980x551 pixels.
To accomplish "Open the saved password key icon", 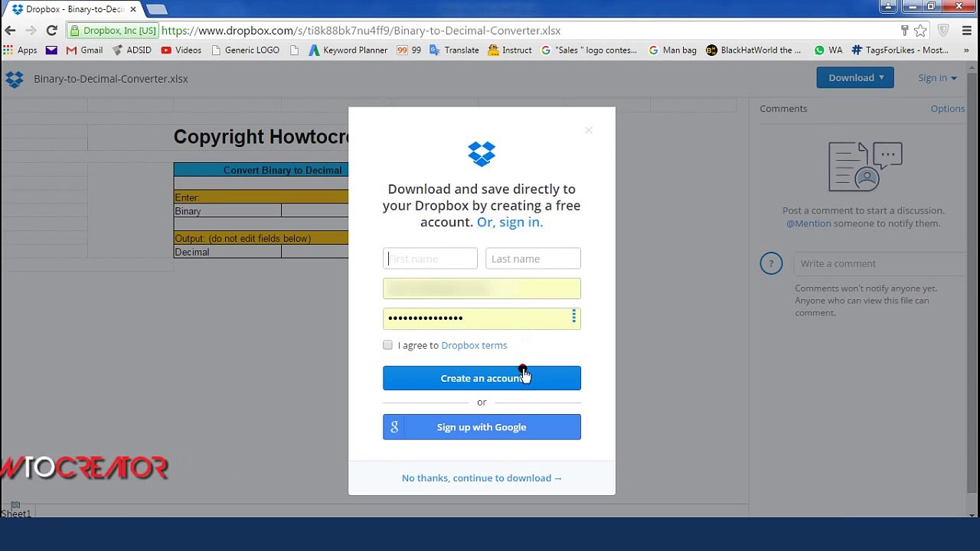I will click(904, 31).
